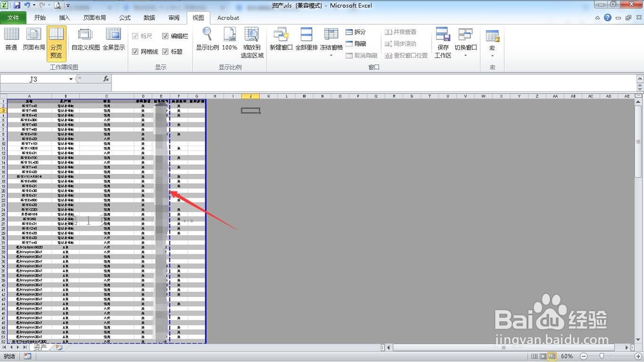
Task: Set zoom to 100%
Action: [x=230, y=39]
